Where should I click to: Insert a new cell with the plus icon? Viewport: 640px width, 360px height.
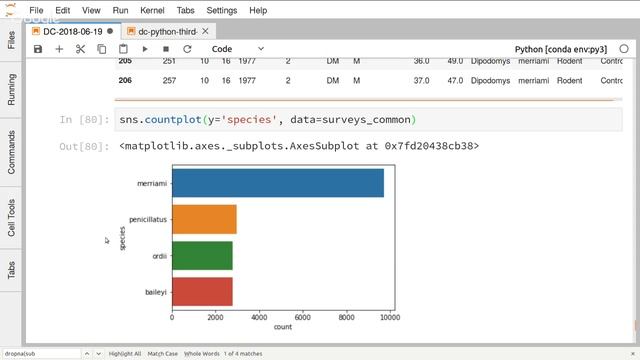pyautogui.click(x=59, y=49)
